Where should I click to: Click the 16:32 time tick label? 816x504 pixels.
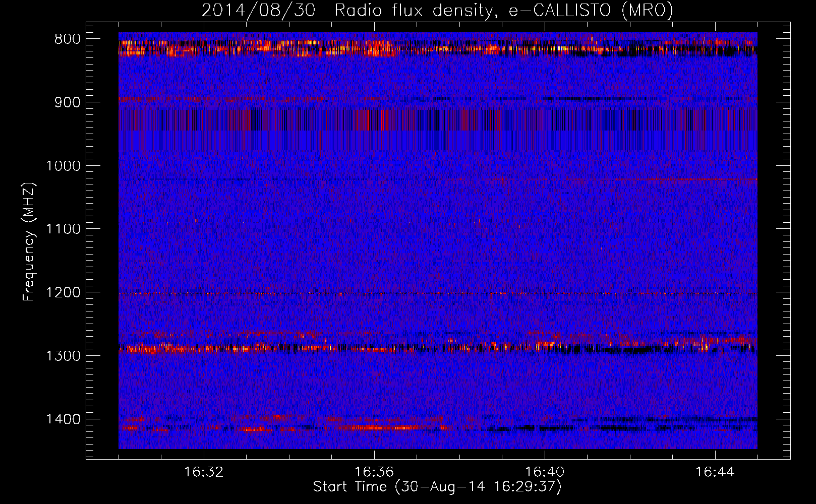(x=204, y=472)
